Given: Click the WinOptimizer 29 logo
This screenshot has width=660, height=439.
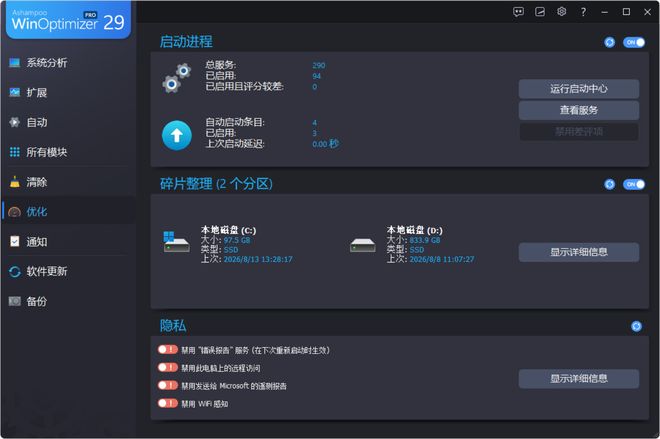Looking at the screenshot, I should click(x=68, y=21).
